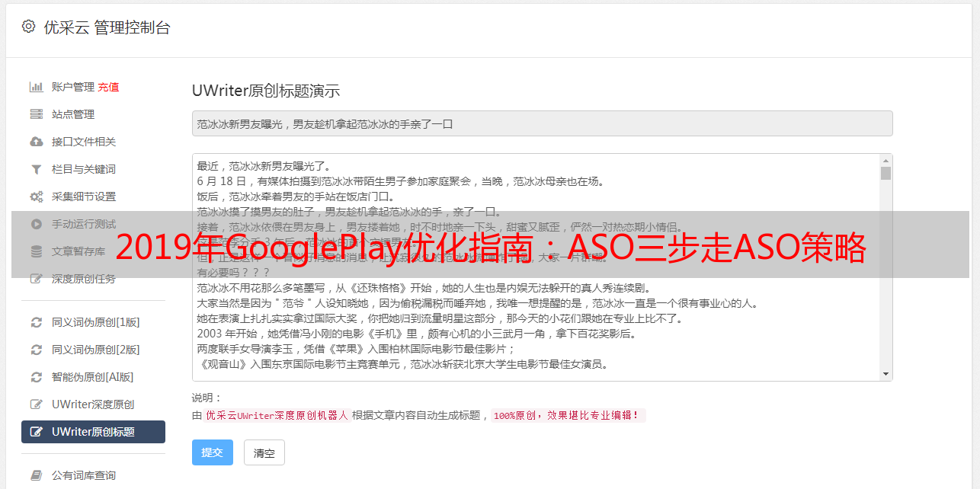Open UWriter深度原创 page
Viewport: 980px width, 489px height.
tap(93, 404)
